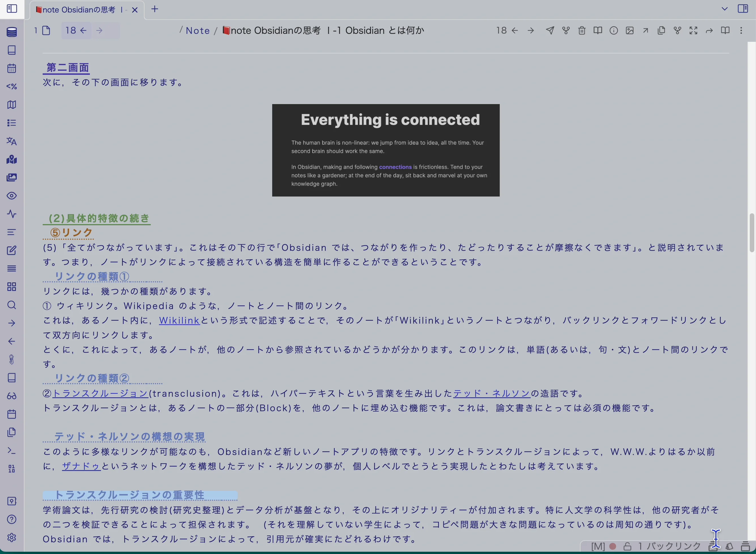Image resolution: width=756 pixels, height=554 pixels.
Task: Open the Everything is connected image
Action: [386, 150]
